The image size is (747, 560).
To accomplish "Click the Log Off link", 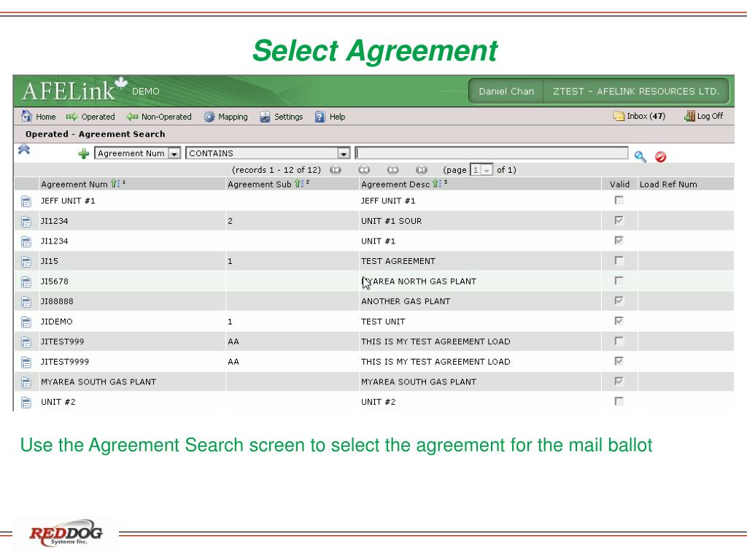I will (704, 116).
